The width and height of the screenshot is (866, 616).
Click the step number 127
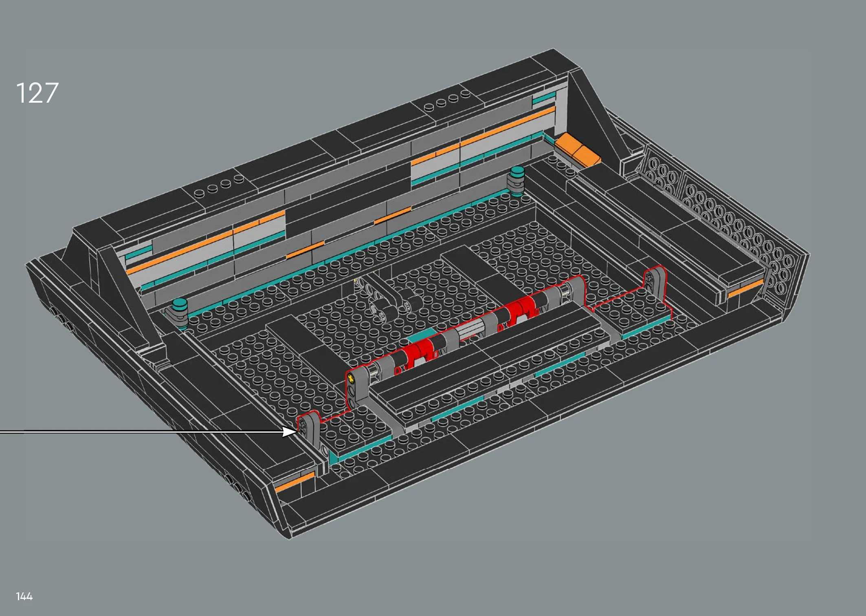(37, 93)
